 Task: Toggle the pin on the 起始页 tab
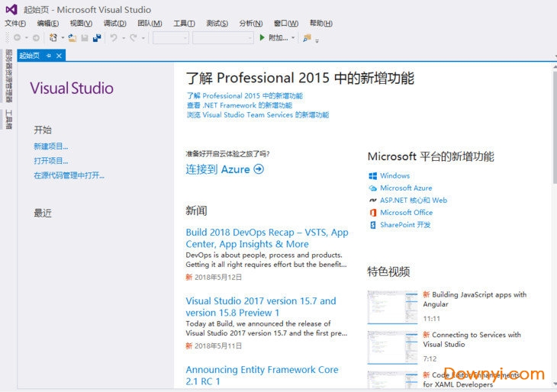(49, 56)
